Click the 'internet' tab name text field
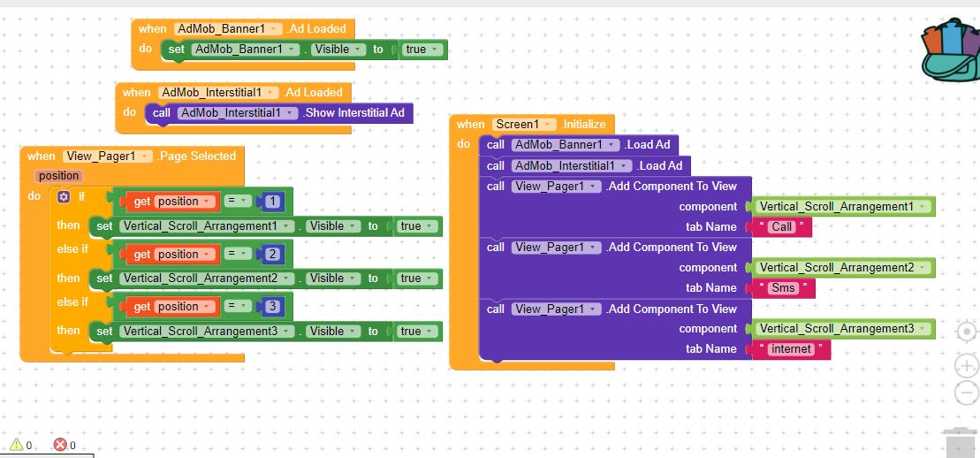 tap(791, 349)
